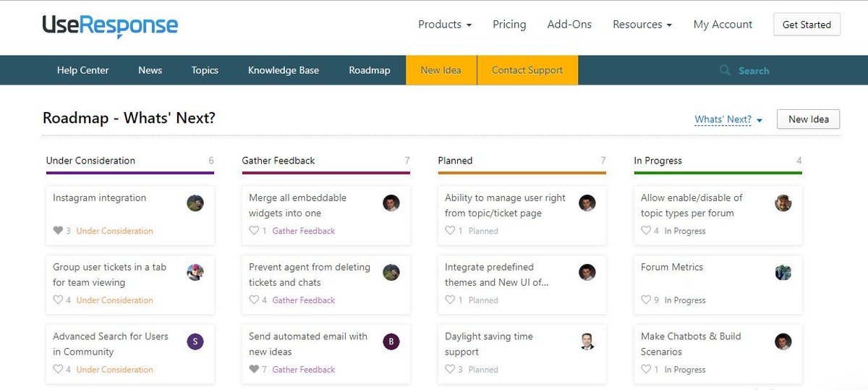Image resolution: width=868 pixels, height=390 pixels.
Task: Click the Get Started button
Action: click(807, 25)
